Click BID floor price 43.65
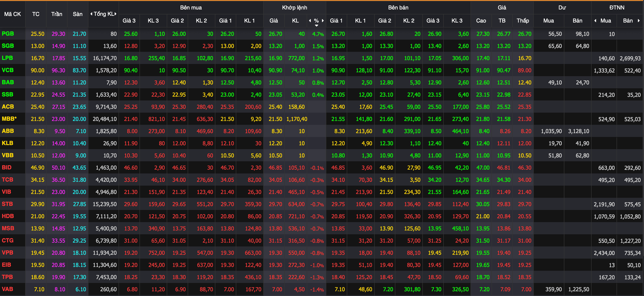This screenshot has height=296, width=644. coord(79,168)
